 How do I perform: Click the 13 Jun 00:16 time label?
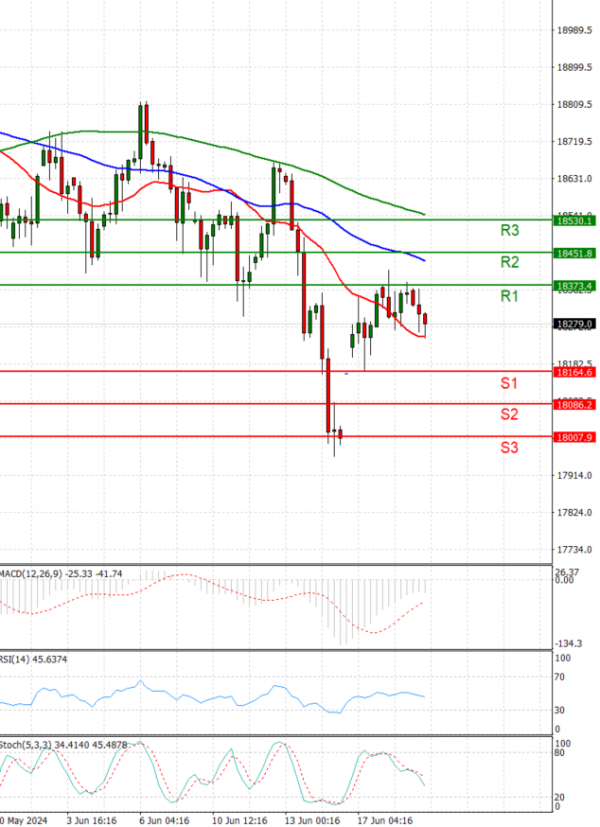pos(312,821)
